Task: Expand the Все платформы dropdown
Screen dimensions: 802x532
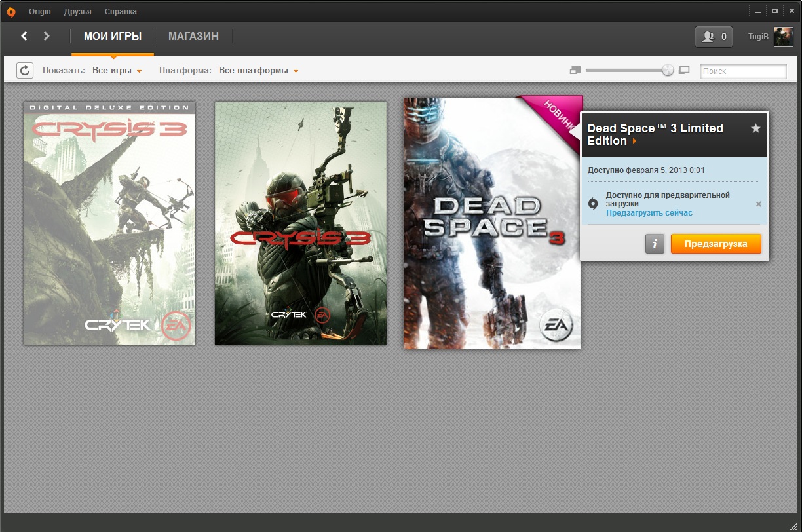Action: pyautogui.click(x=259, y=71)
